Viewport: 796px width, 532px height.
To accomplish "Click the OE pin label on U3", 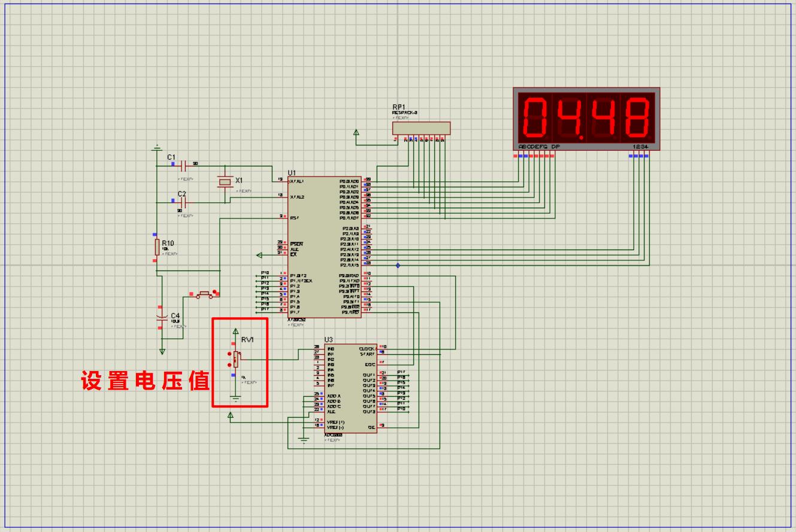I will tap(371, 427).
